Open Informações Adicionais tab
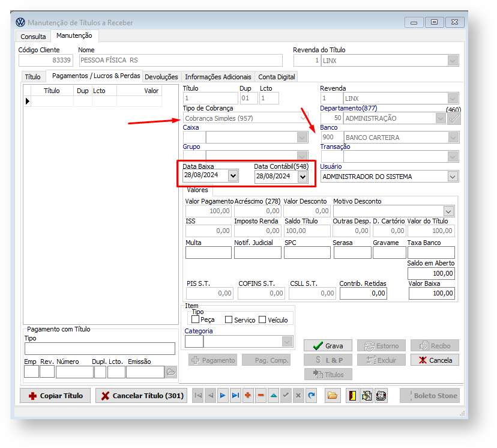Image resolution: width=497 pixels, height=448 pixels. tap(218, 77)
